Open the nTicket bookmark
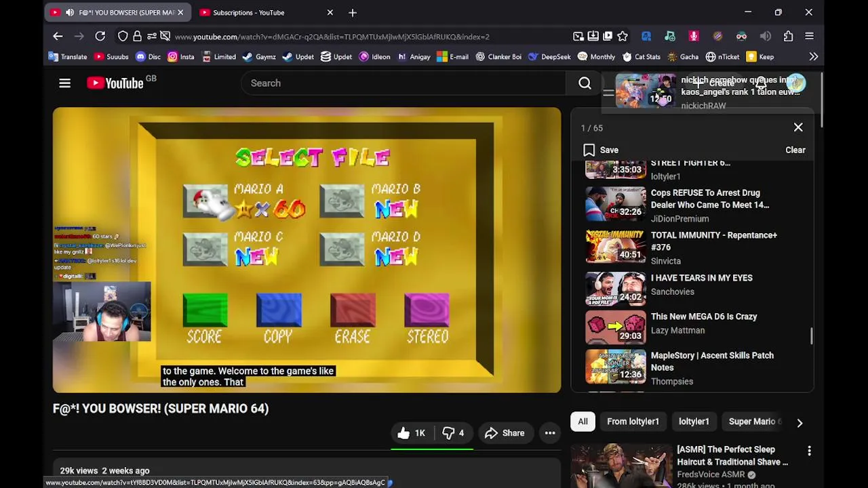The width and height of the screenshot is (868, 488). (722, 57)
